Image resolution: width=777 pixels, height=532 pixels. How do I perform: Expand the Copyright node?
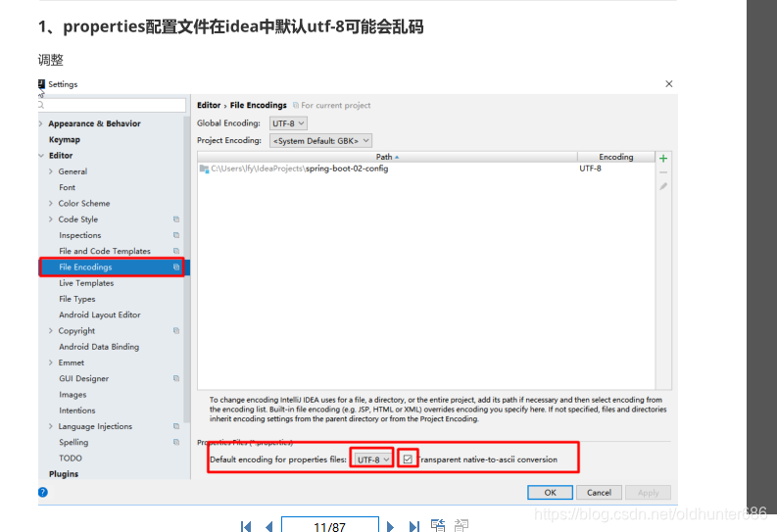click(x=51, y=330)
